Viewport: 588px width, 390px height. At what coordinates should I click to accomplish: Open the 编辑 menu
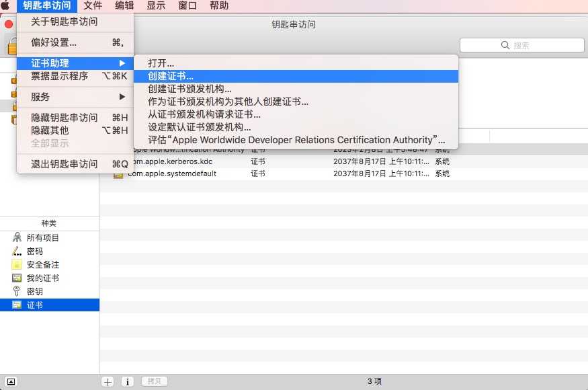(124, 5)
